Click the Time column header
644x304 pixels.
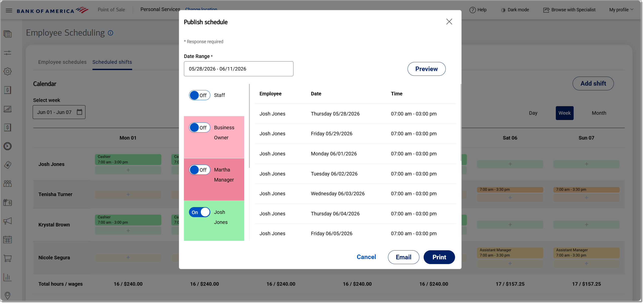[x=397, y=94]
